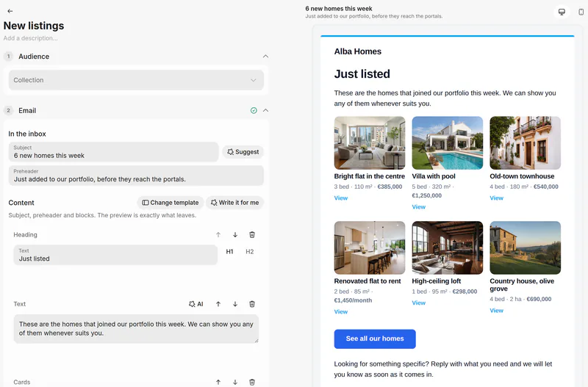Click price €1,250,000 in preview
588x387 pixels.
click(x=427, y=195)
